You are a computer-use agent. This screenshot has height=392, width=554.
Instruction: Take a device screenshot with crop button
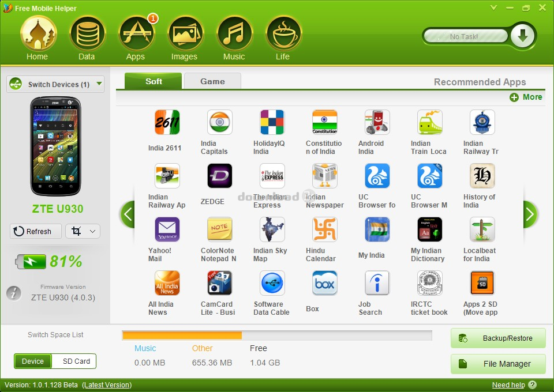77,232
